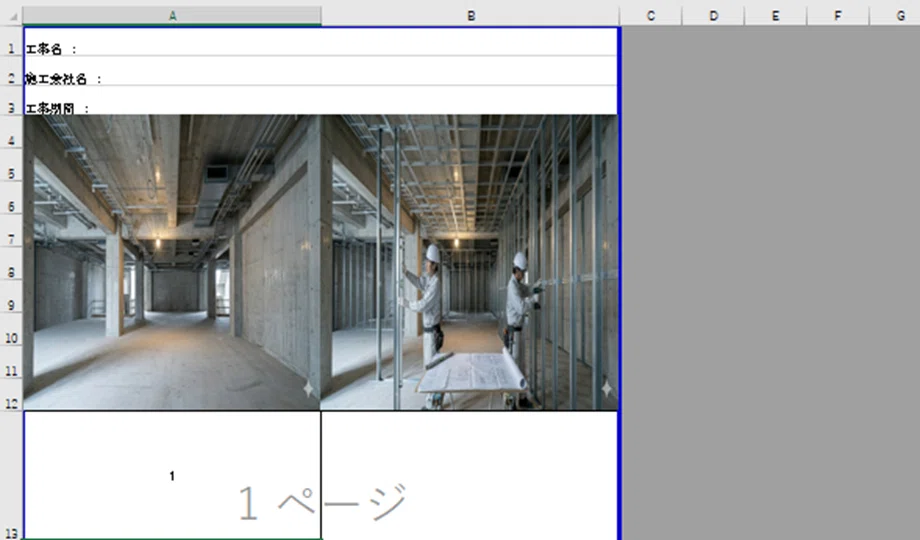Select column B header
Screen dimensions: 920x540
471,16
